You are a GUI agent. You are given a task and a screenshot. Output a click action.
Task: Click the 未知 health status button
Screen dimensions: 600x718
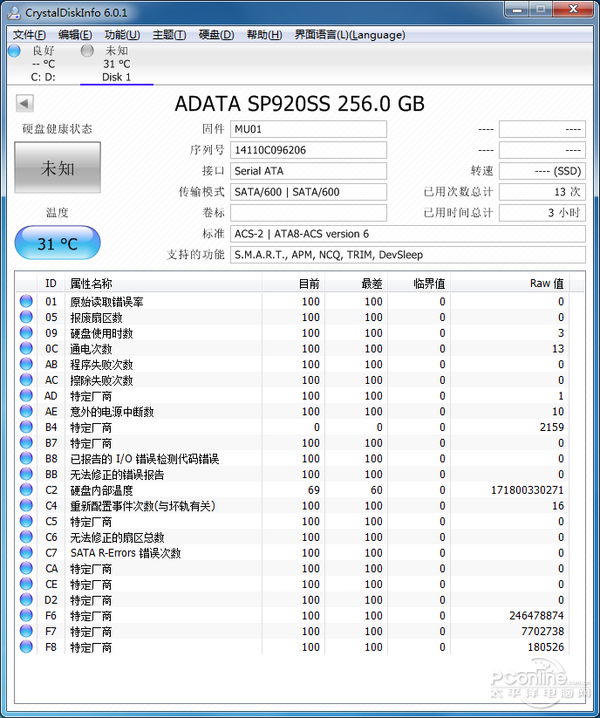click(57, 168)
